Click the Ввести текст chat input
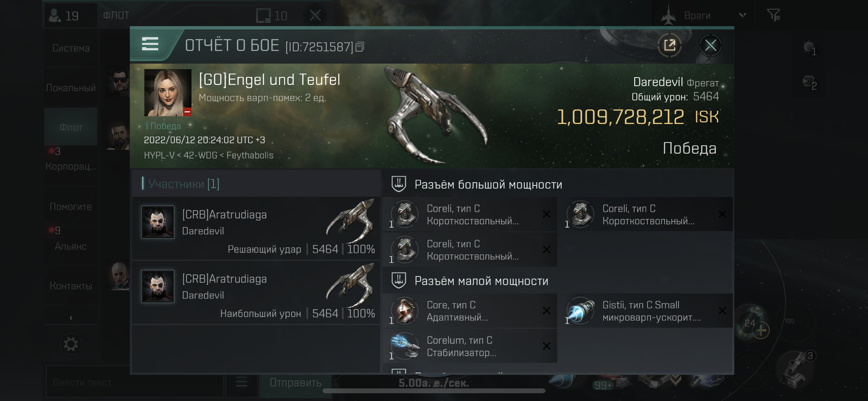 (x=135, y=382)
